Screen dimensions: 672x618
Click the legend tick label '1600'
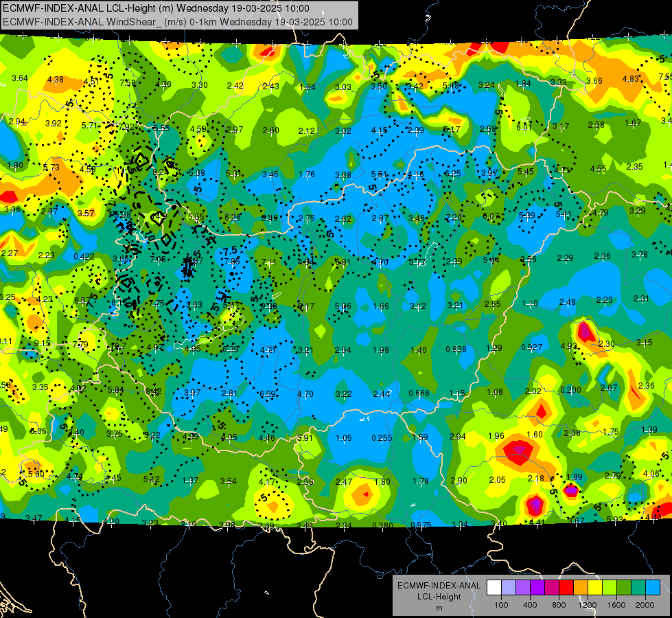616,605
